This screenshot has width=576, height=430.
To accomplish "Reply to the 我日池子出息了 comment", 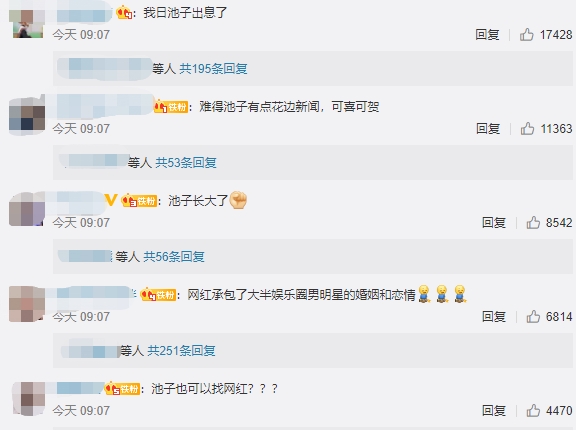I will tap(487, 35).
